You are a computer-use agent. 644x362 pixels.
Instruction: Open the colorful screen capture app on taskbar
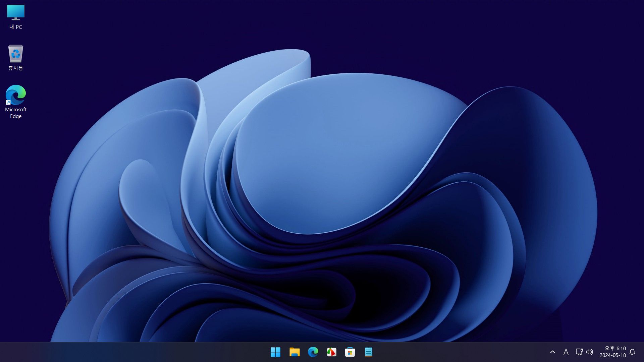pyautogui.click(x=331, y=352)
